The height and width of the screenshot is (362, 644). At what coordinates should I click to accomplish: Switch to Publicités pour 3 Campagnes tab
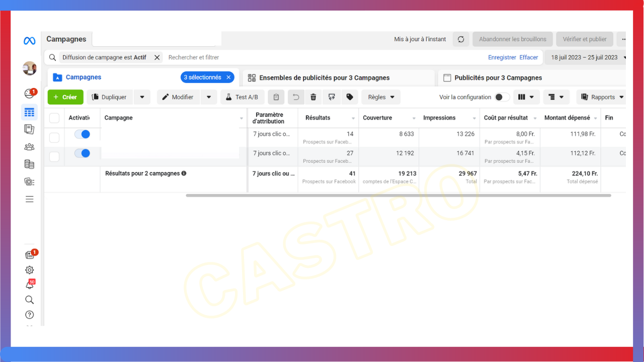tap(498, 78)
